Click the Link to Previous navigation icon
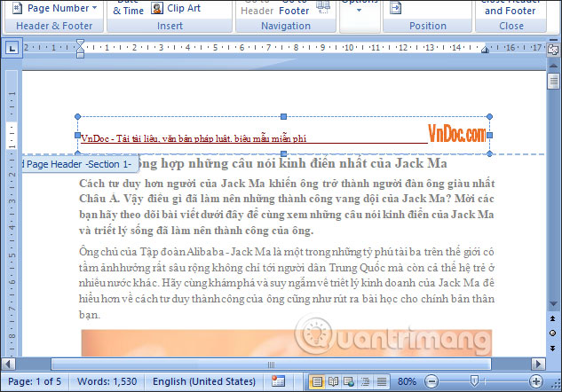The width and height of the screenshot is (562, 392). pos(323,7)
